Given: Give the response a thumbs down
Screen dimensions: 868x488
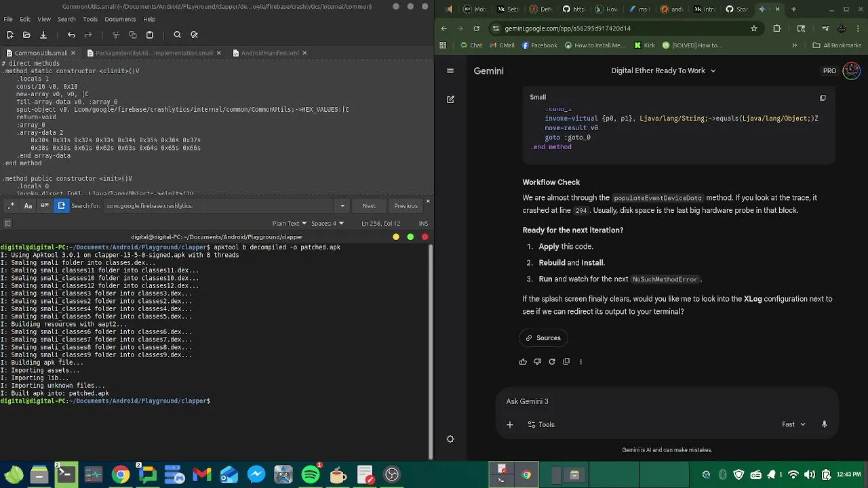Looking at the screenshot, I should [x=538, y=361].
